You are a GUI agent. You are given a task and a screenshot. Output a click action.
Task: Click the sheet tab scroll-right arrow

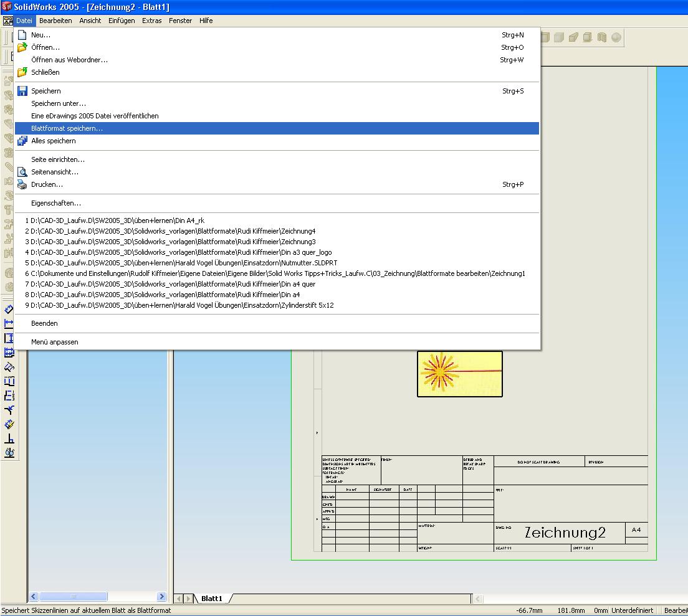188,599
